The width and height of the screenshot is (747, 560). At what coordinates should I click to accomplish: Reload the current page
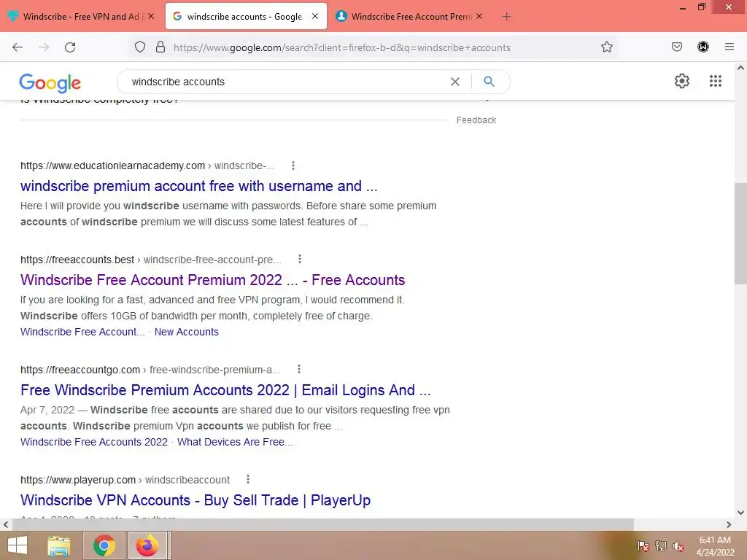[x=70, y=47]
